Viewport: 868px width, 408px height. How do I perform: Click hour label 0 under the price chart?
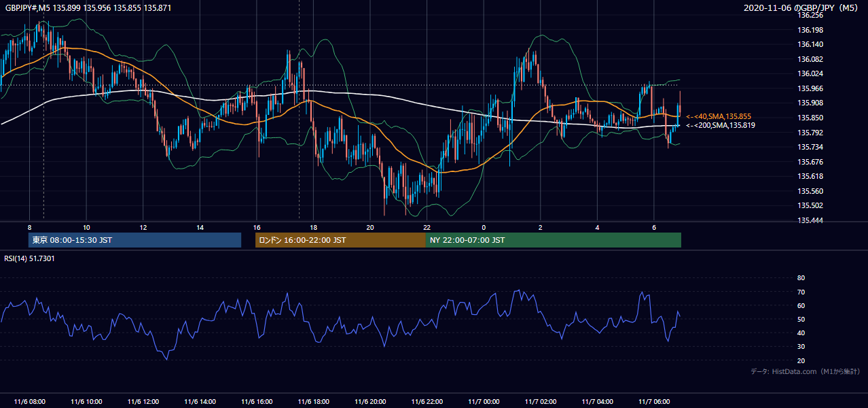[x=484, y=227]
